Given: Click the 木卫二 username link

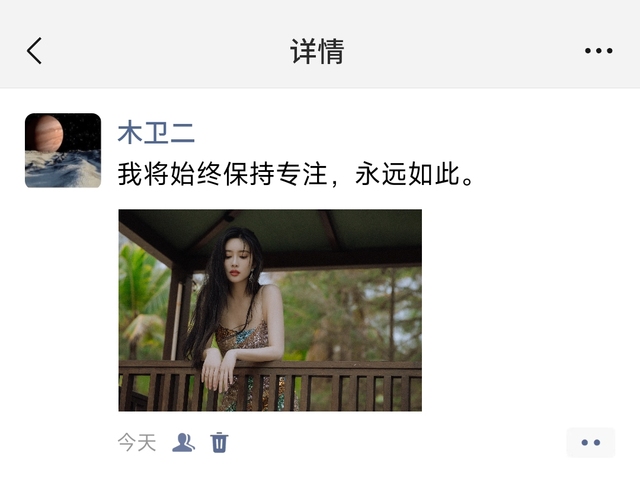Looking at the screenshot, I should 156,133.
